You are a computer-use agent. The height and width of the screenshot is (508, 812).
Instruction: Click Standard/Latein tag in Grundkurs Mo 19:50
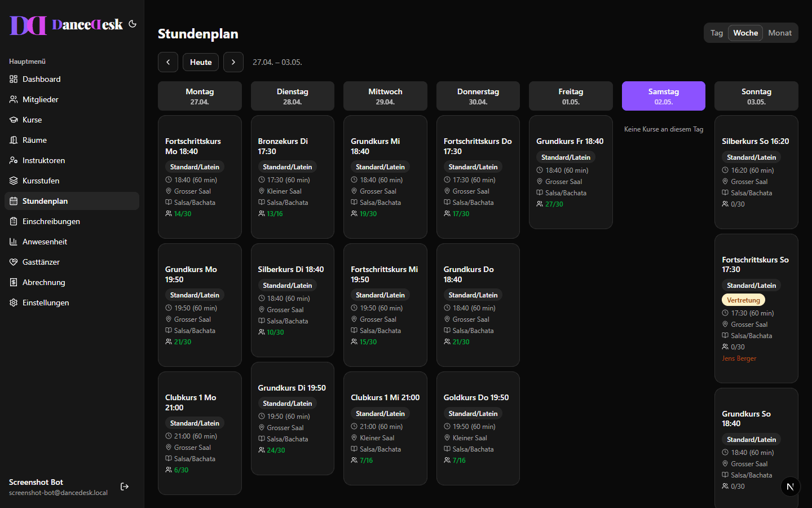pyautogui.click(x=195, y=295)
